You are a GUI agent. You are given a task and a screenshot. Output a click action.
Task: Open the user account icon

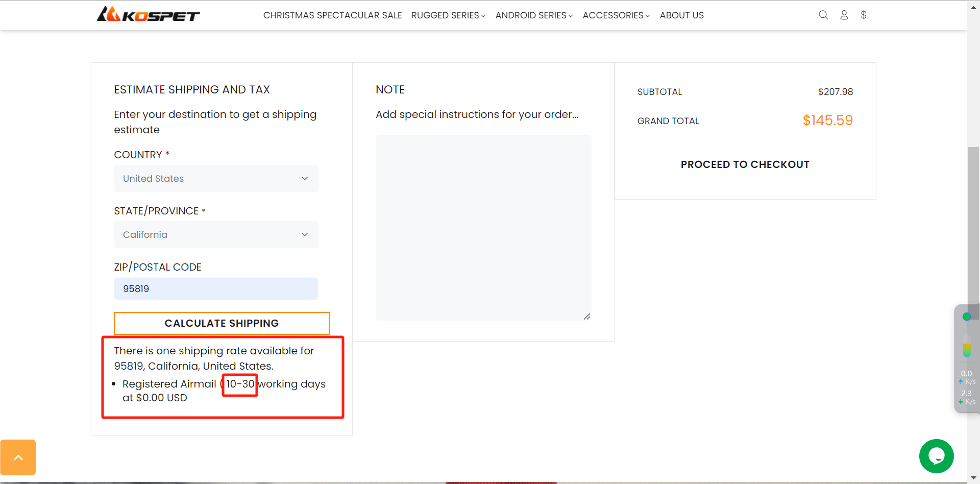[844, 15]
